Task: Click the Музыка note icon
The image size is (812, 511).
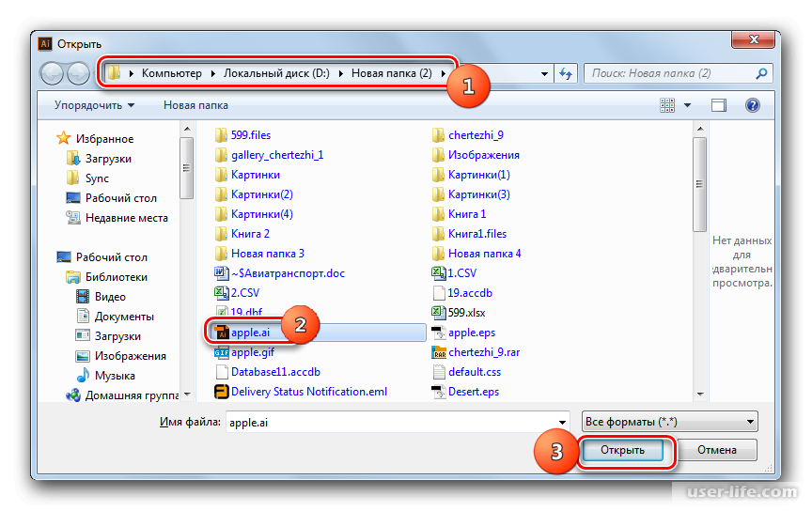Action: (83, 376)
